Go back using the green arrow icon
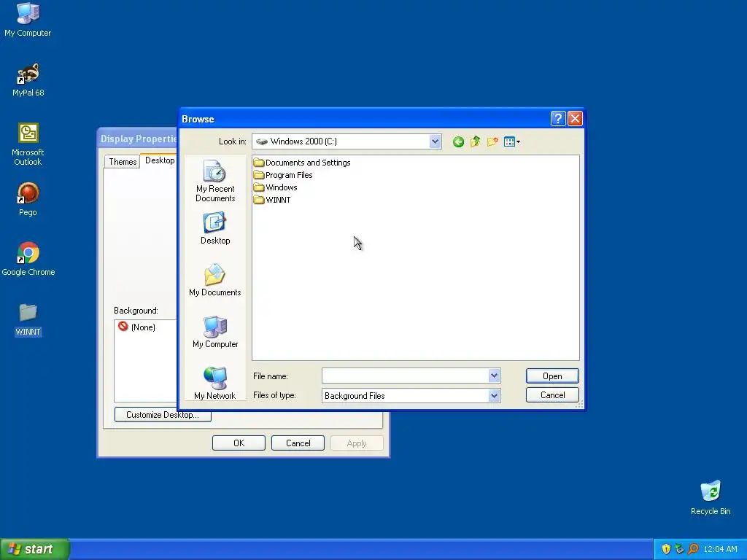 click(458, 141)
